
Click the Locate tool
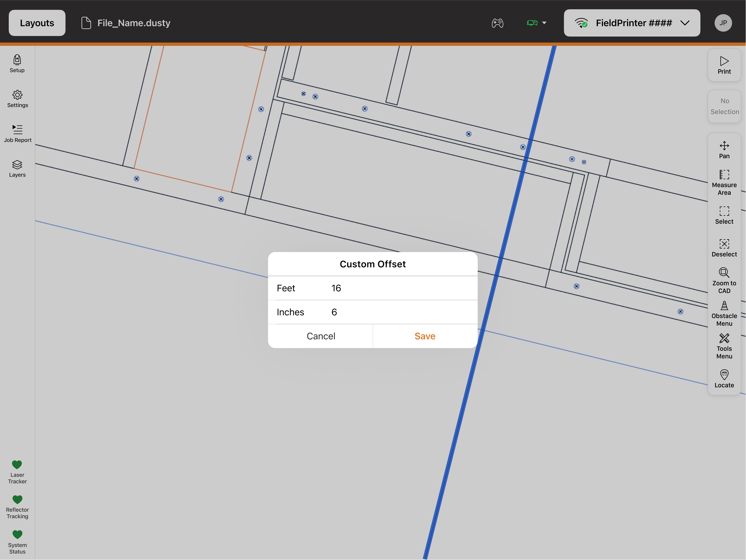[724, 379]
